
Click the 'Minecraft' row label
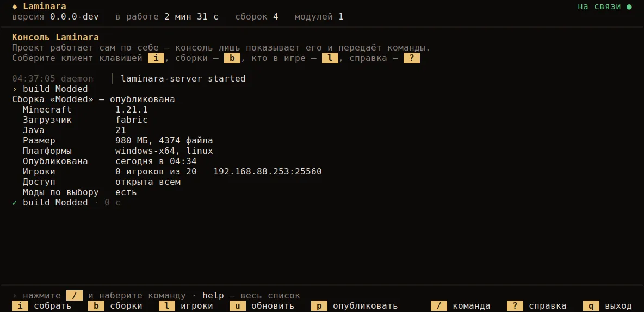(47, 110)
